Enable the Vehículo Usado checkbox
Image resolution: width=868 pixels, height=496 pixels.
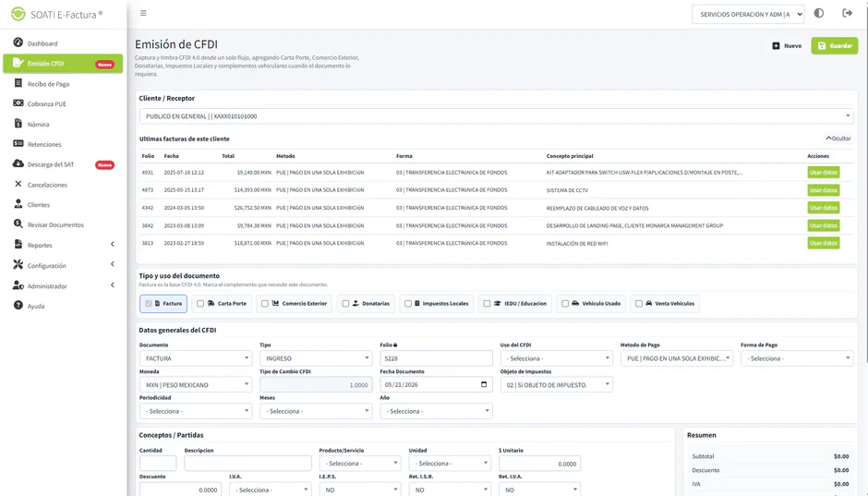click(x=564, y=303)
